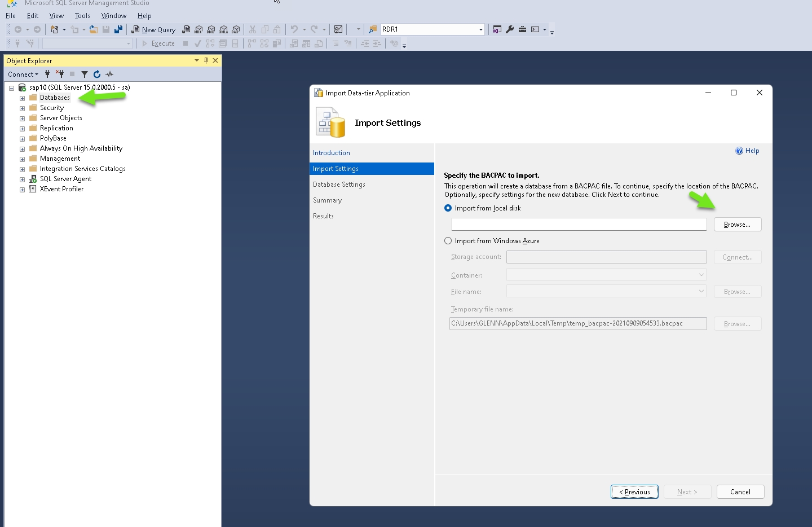Select the Import from local disk option
The width and height of the screenshot is (812, 527).
[x=448, y=208]
